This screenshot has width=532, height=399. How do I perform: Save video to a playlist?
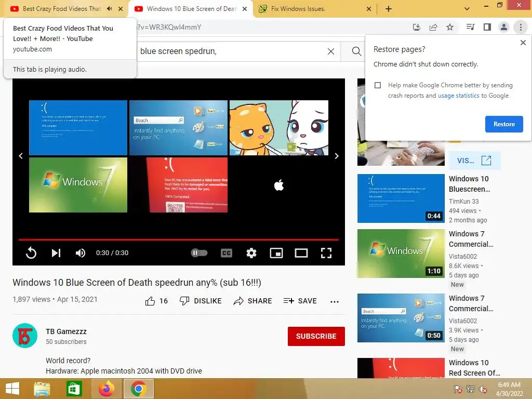coord(300,301)
